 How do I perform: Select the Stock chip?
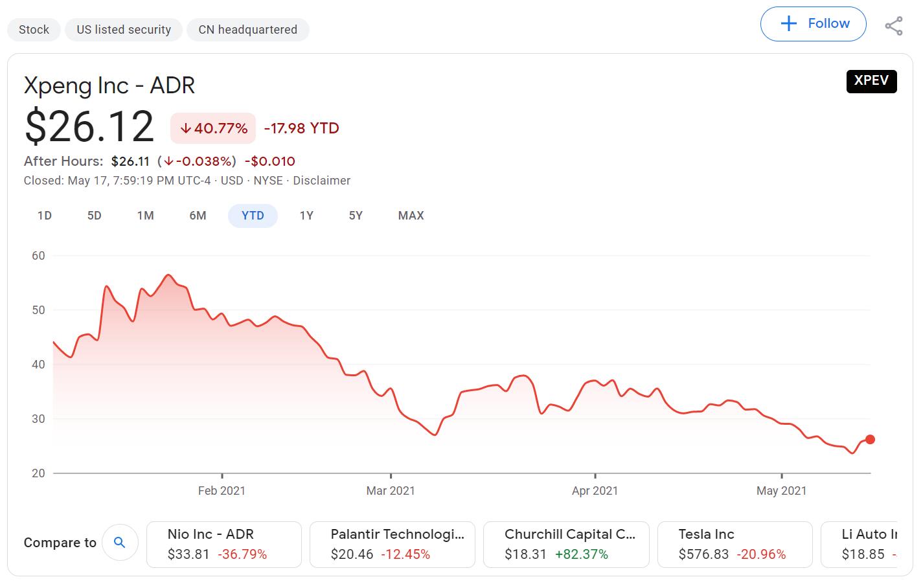(x=34, y=29)
